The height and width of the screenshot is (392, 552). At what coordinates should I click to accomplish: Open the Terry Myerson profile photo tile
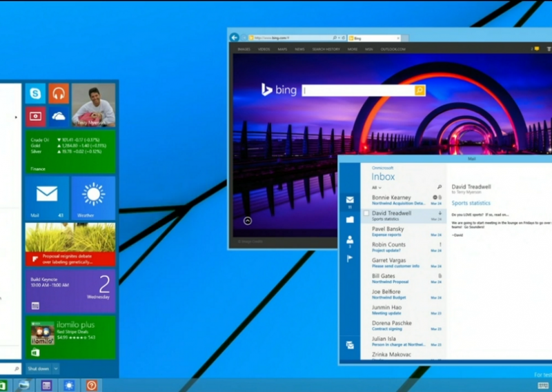[x=93, y=105]
